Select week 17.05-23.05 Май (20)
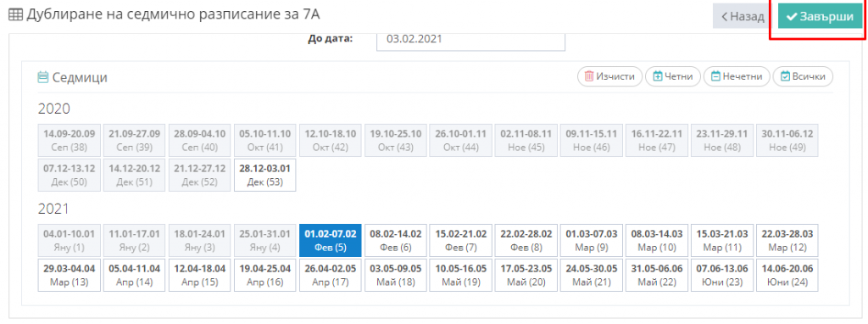The height and width of the screenshot is (324, 868). (526, 275)
